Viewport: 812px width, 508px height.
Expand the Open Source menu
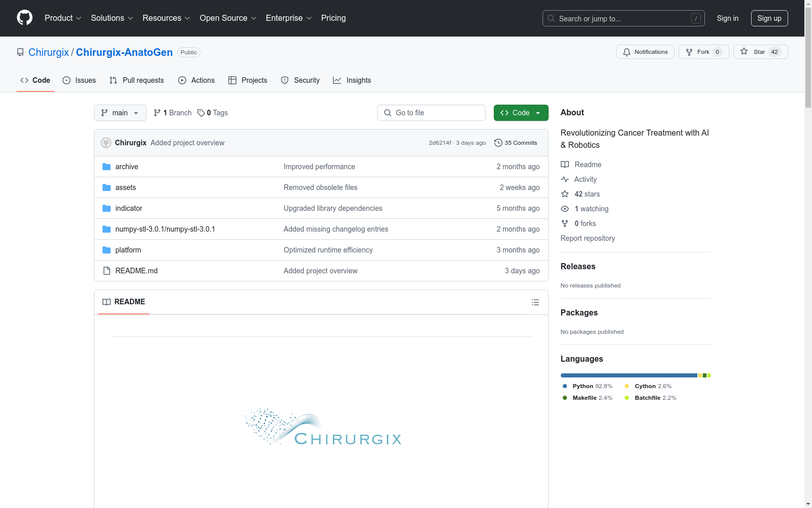[228, 18]
